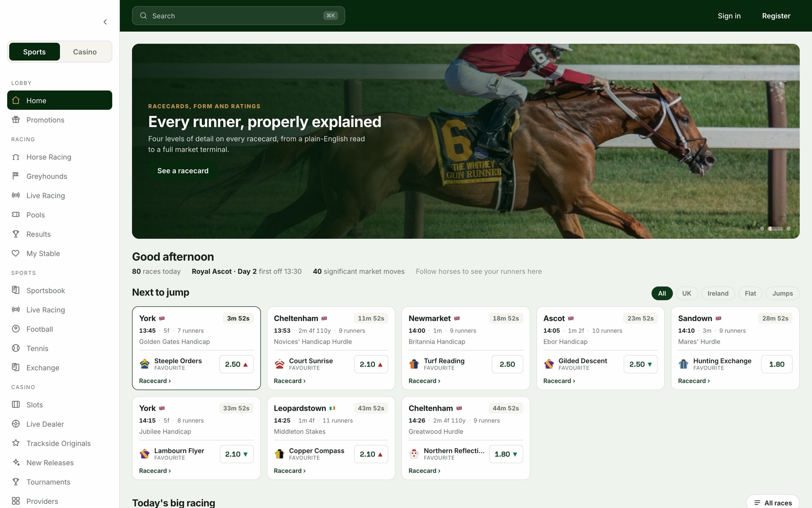Click the Trackside Originals star icon
The image size is (812, 508).
pos(16,443)
